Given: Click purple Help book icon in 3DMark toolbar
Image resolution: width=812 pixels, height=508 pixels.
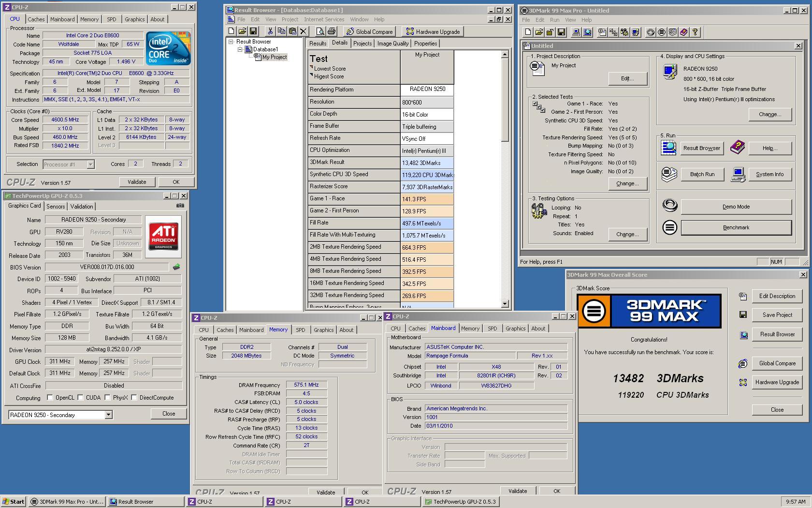Looking at the screenshot, I should coord(684,32).
